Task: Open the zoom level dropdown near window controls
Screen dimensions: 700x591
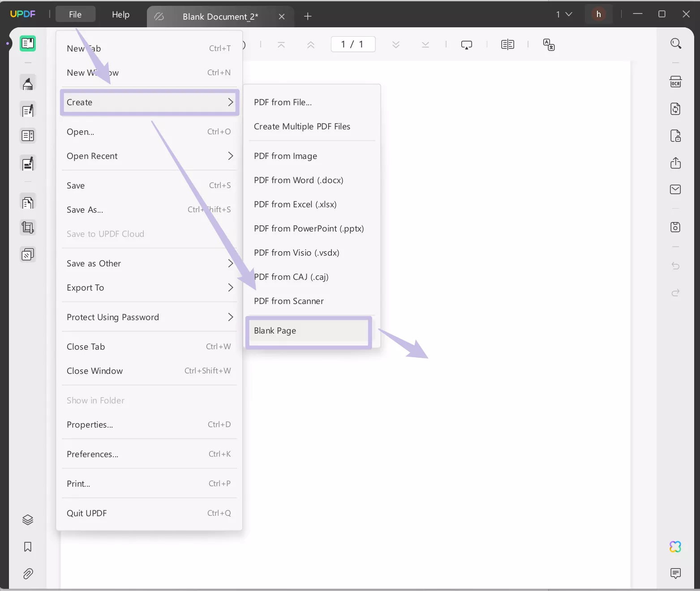Action: click(564, 14)
